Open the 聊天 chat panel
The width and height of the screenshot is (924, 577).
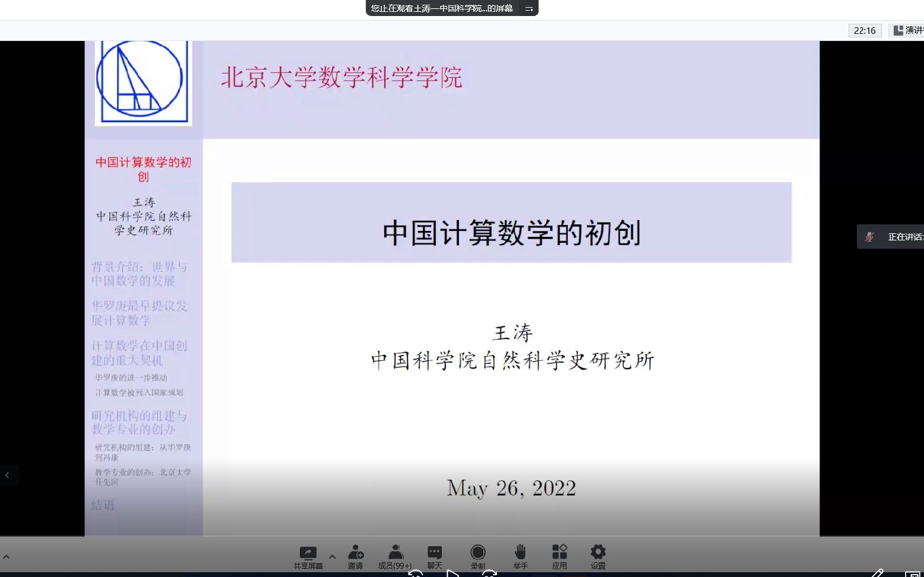click(x=435, y=557)
